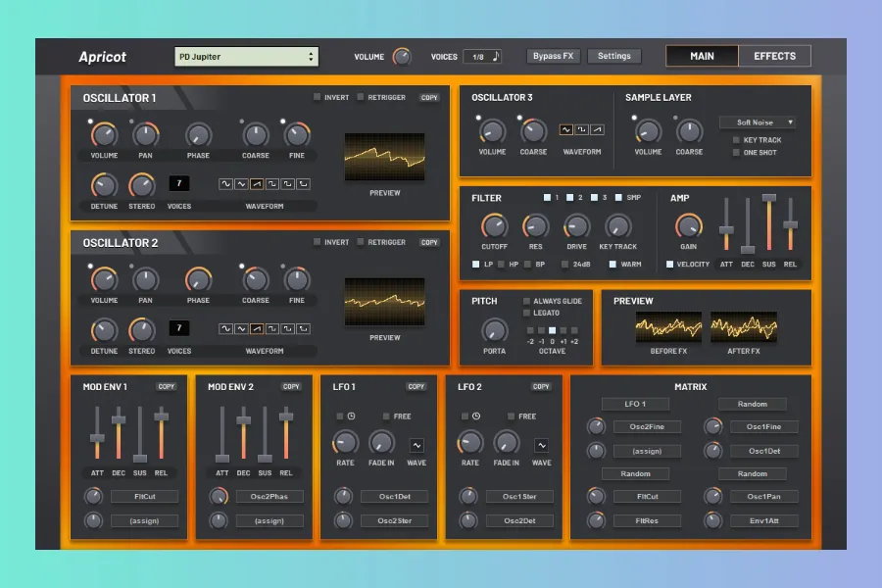
Task: Enable Always Glide in the Pitch section
Action: (x=527, y=301)
